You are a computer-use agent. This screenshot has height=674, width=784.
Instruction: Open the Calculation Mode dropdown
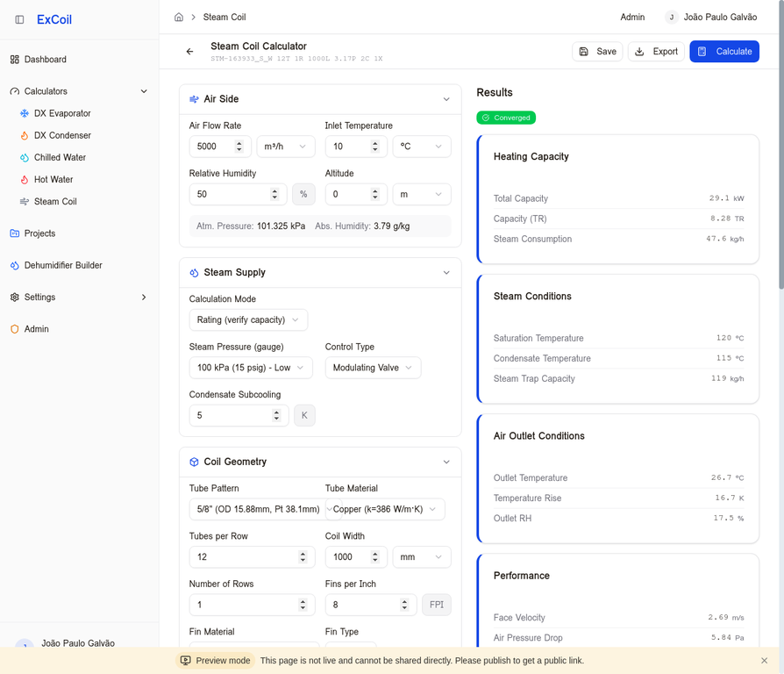click(248, 320)
